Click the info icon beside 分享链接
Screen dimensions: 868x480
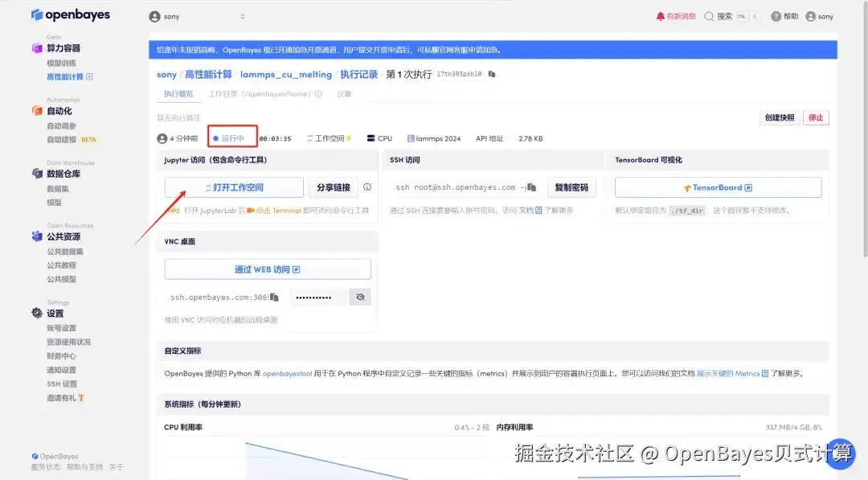[x=367, y=187]
